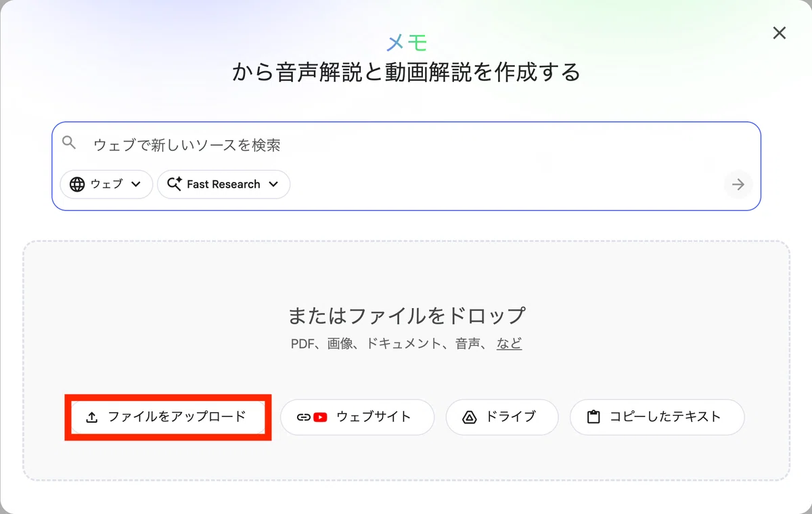
Task: Click the sparkle search icon beside Fast Research
Action: click(x=175, y=184)
